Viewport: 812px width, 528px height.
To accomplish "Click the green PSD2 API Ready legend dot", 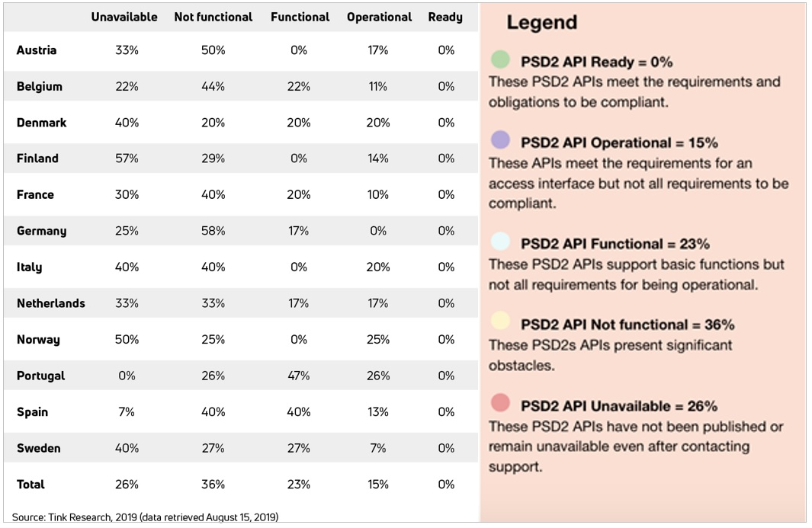I will pos(500,59).
